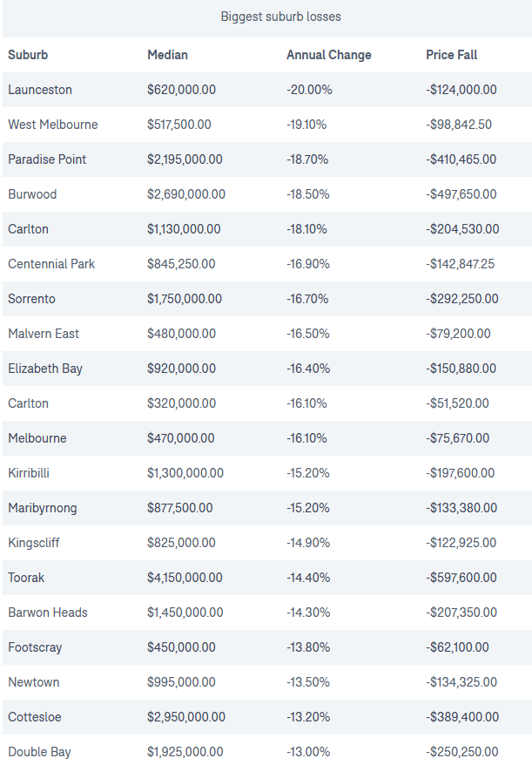Click the Biggest suburb losses title
Viewport: 532px width, 765px height.
click(268, 17)
